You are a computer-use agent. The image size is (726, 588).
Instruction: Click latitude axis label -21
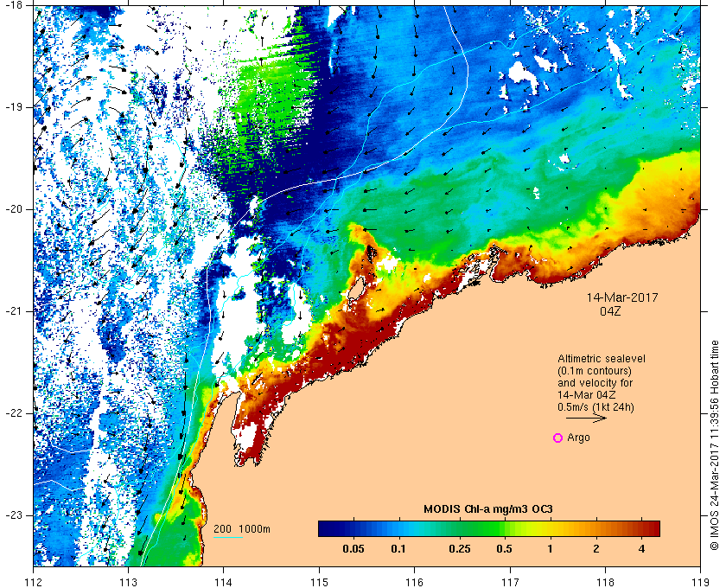click(14, 311)
